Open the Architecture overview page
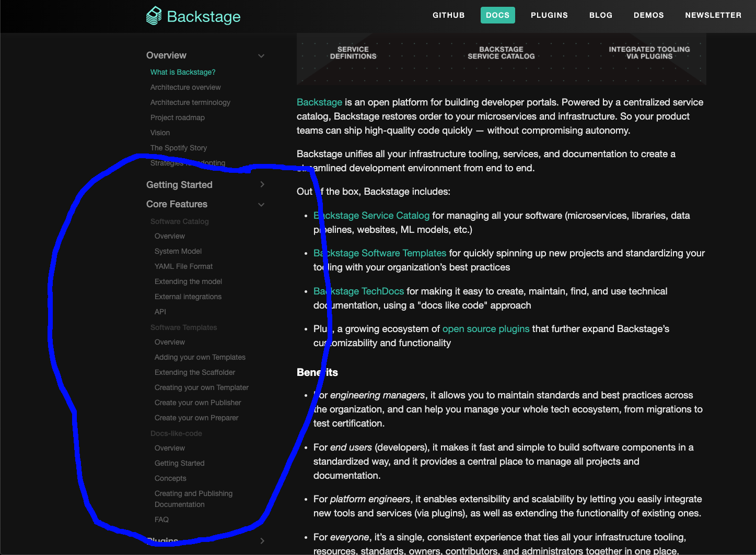Screen dimensions: 756x555 [x=185, y=87]
